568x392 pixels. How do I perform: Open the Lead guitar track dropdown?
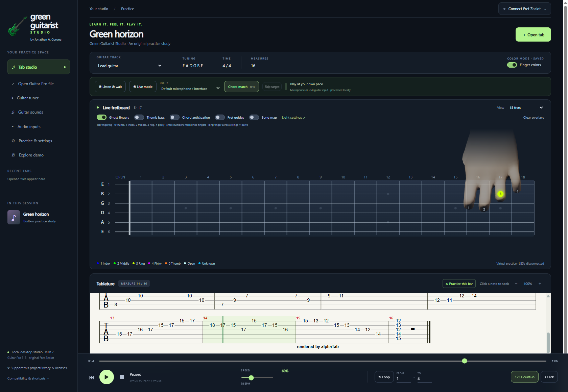pos(130,66)
